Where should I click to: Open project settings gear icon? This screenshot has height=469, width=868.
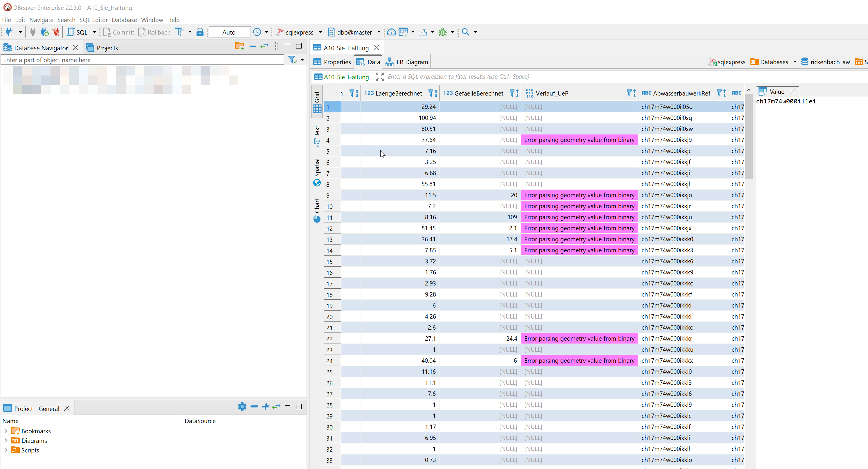pyautogui.click(x=242, y=406)
